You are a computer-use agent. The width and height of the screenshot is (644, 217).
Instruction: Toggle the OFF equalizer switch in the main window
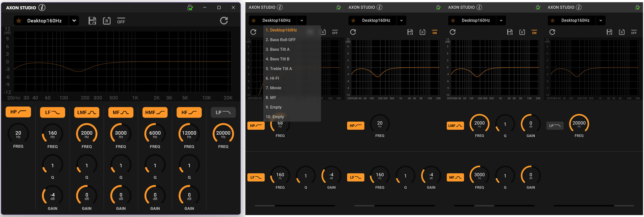coord(121,21)
